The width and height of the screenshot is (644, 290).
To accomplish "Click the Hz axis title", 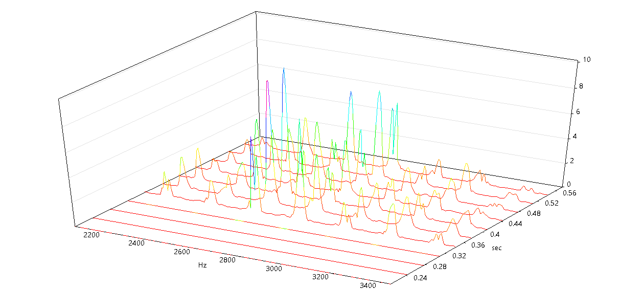I will (202, 265).
